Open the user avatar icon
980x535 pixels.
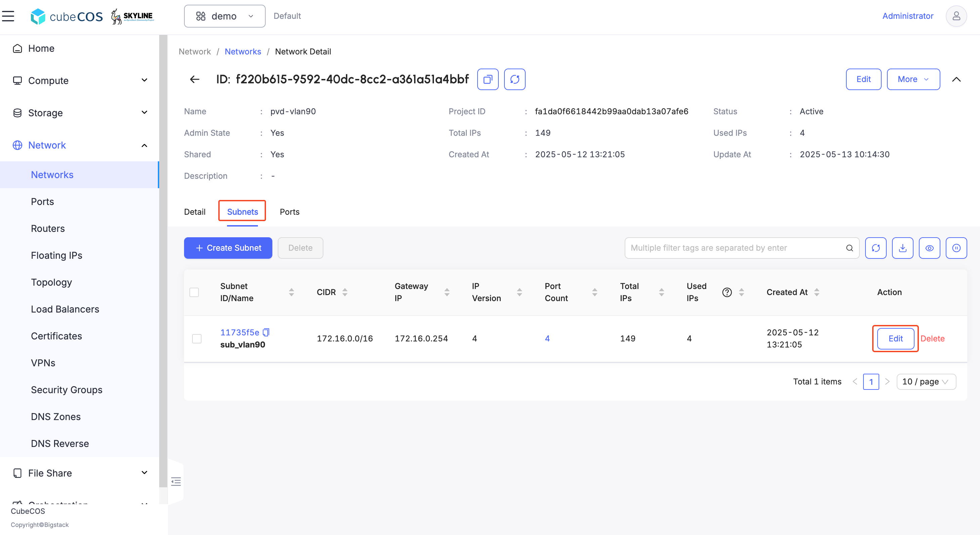(x=956, y=16)
